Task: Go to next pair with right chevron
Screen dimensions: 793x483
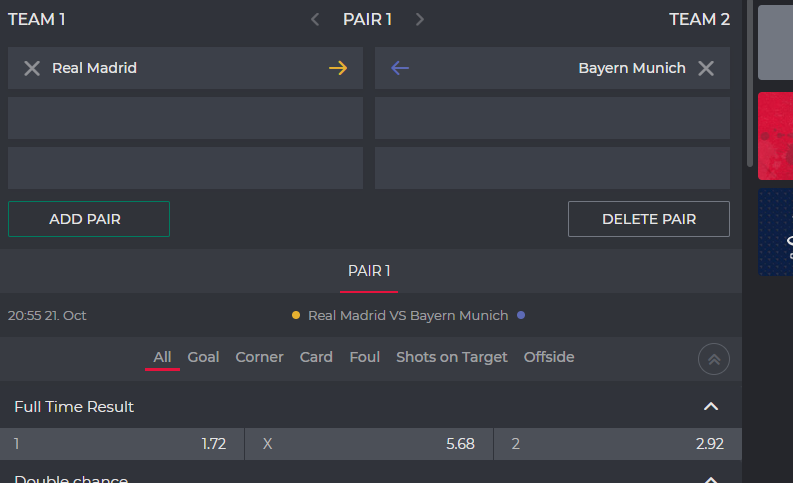Action: [419, 20]
